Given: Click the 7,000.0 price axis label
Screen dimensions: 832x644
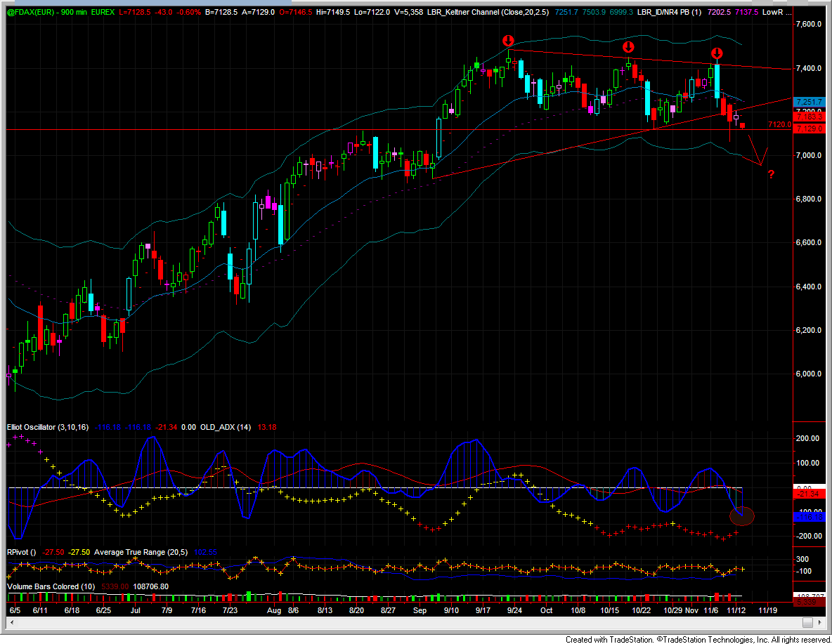Looking at the screenshot, I should click(x=809, y=155).
